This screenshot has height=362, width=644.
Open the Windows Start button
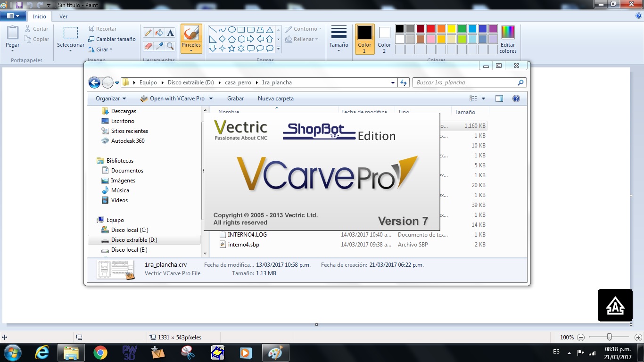(x=12, y=352)
